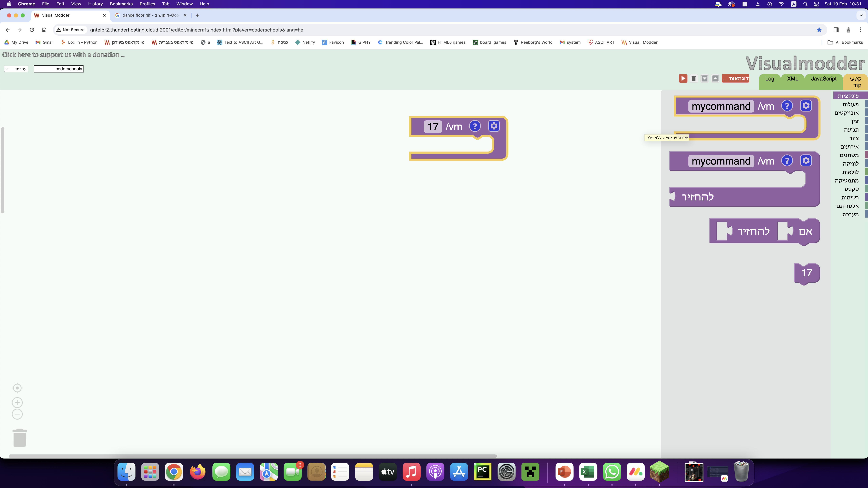Image resolution: width=868 pixels, height=488 pixels.
Task: Reload the page in Chrome
Action: click(32, 30)
